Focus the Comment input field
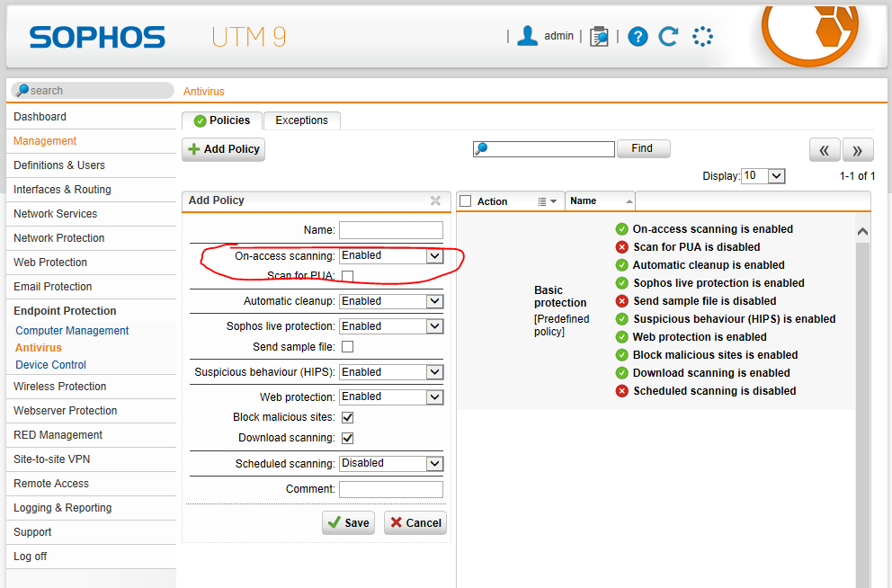The image size is (892, 588). pos(391,490)
